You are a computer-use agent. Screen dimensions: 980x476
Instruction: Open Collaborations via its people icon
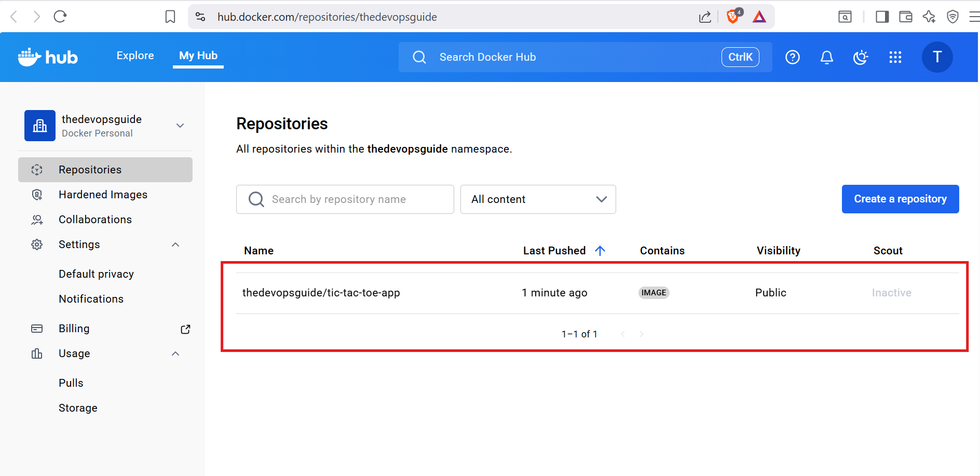pos(37,219)
